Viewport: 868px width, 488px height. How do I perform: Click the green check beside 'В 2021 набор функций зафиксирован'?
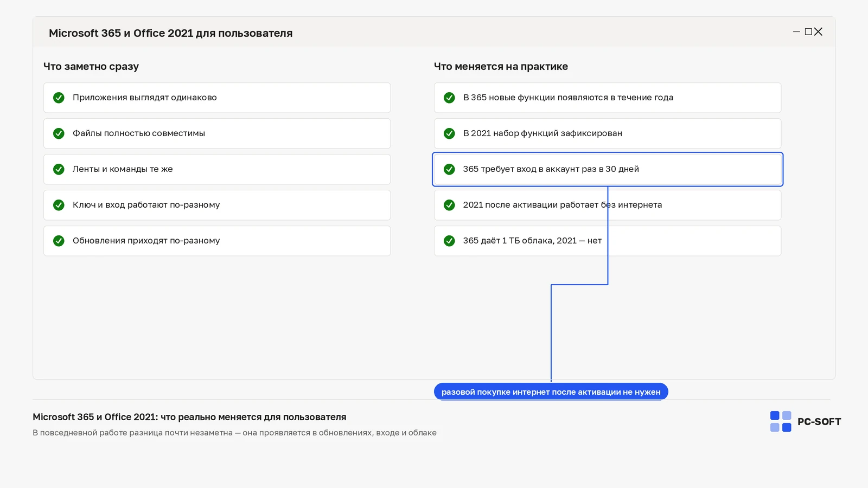[449, 133]
